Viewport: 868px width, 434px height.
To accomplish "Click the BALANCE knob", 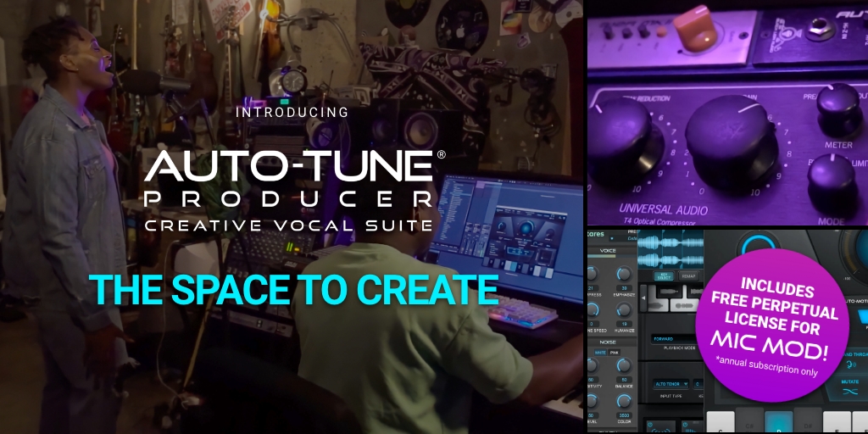I will [625, 364].
